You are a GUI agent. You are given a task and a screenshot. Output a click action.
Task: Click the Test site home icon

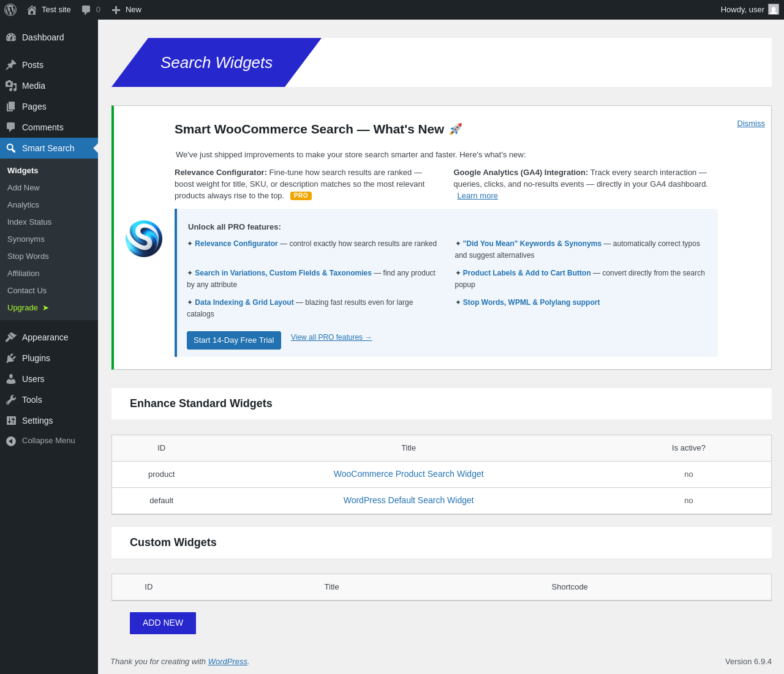tap(32, 10)
